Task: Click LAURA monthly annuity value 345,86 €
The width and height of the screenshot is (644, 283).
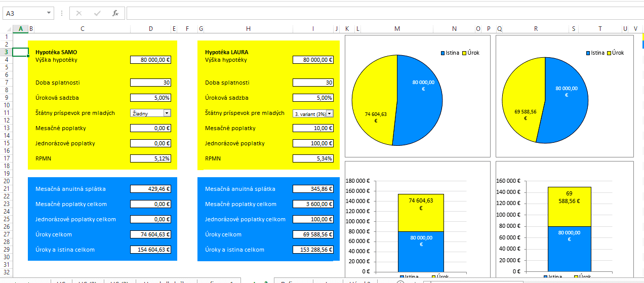Action: click(x=313, y=189)
